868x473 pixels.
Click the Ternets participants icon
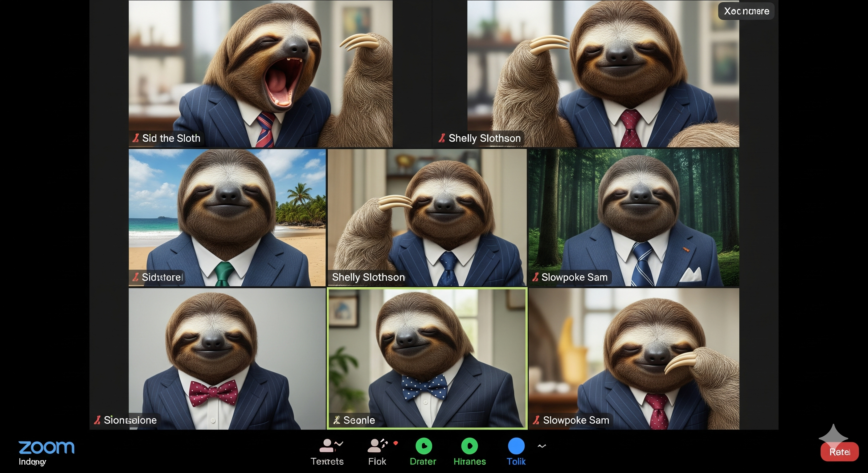pos(326,445)
